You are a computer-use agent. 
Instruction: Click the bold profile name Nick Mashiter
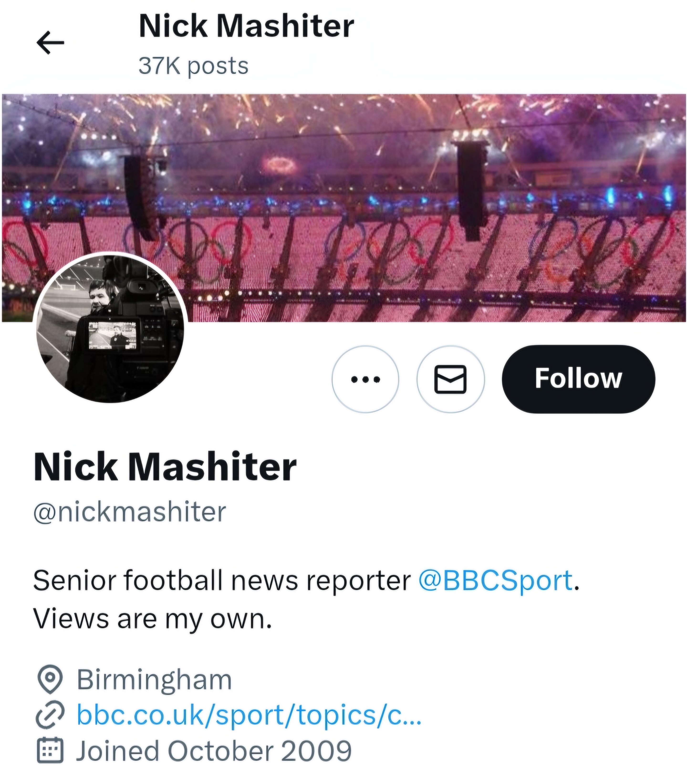165,467
